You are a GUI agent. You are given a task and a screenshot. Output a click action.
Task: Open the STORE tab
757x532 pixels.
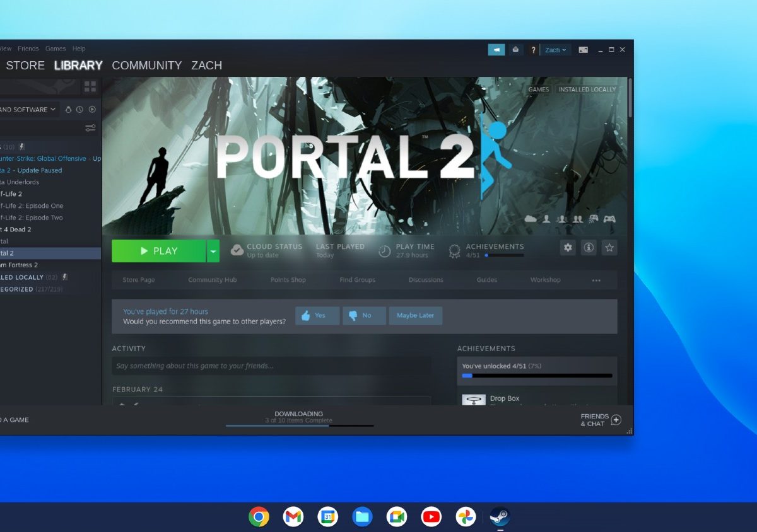[25, 66]
